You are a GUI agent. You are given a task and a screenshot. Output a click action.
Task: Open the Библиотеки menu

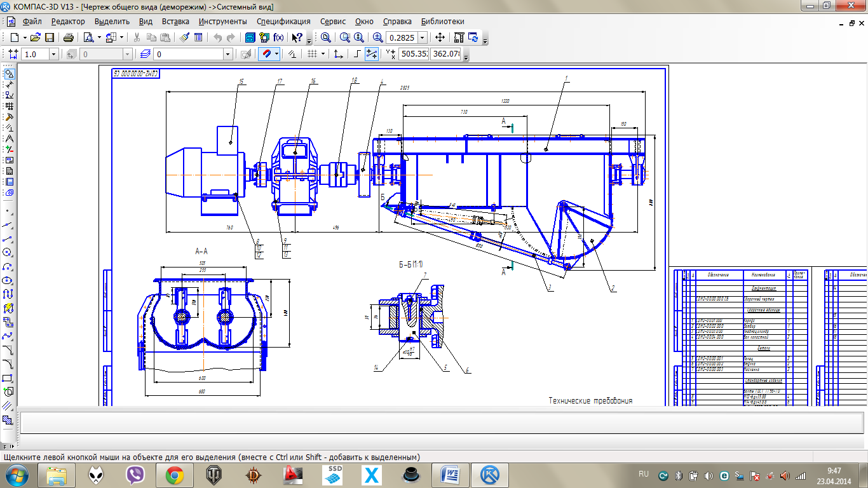pos(443,21)
